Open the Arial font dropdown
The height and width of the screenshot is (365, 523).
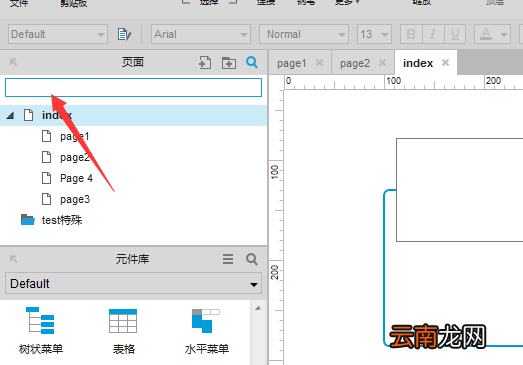coord(201,34)
